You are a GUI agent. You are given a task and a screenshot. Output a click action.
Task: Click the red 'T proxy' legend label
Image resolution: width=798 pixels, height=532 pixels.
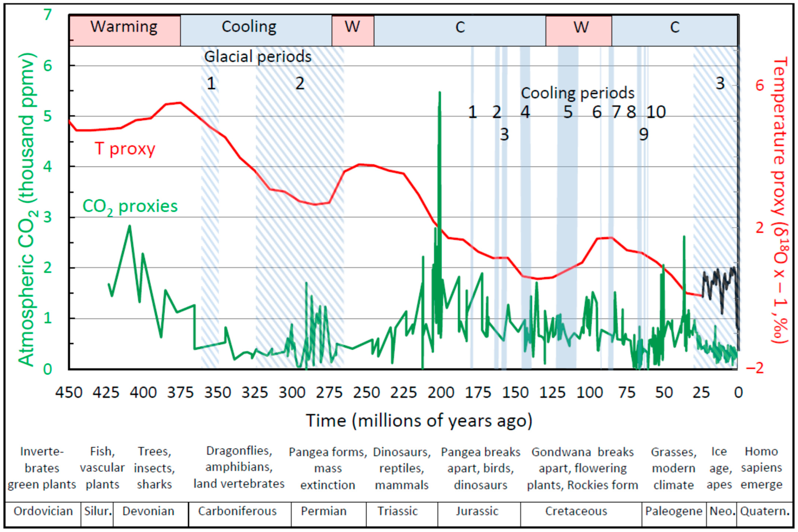point(125,149)
